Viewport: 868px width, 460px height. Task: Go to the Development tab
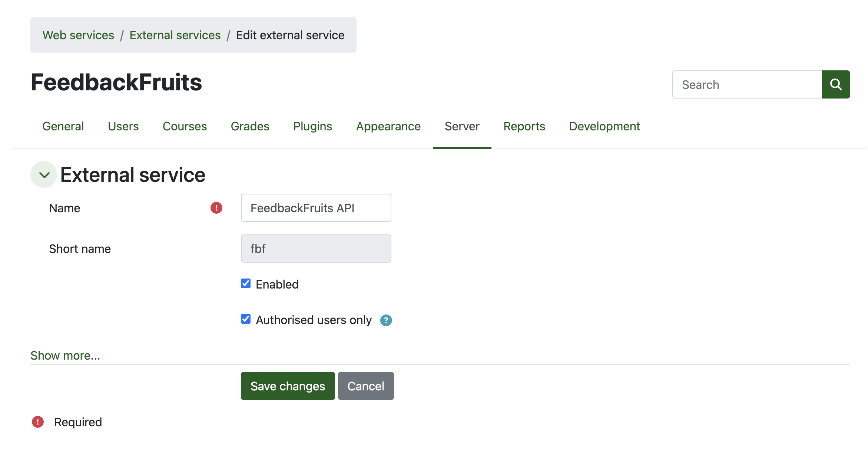[x=604, y=126]
